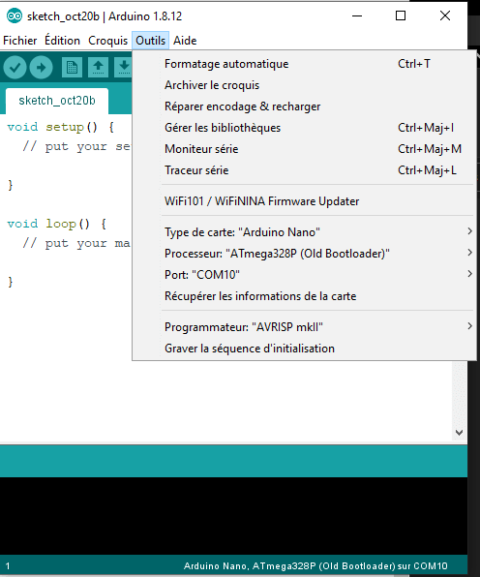Click the Open sketch up-arrow icon

pyautogui.click(x=98, y=67)
